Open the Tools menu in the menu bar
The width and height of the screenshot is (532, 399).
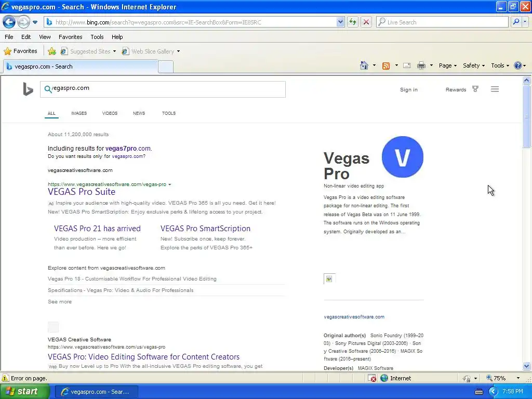[97, 37]
